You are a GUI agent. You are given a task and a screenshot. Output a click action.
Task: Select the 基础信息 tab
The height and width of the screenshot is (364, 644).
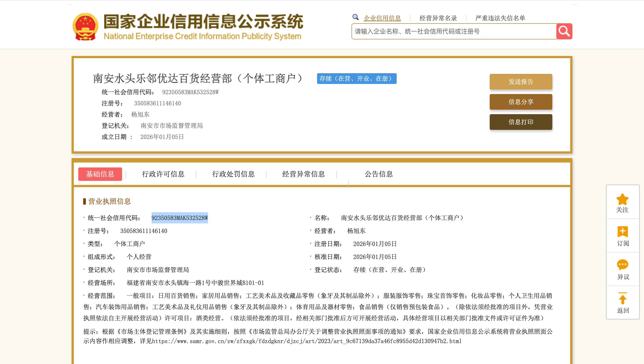[x=100, y=174]
